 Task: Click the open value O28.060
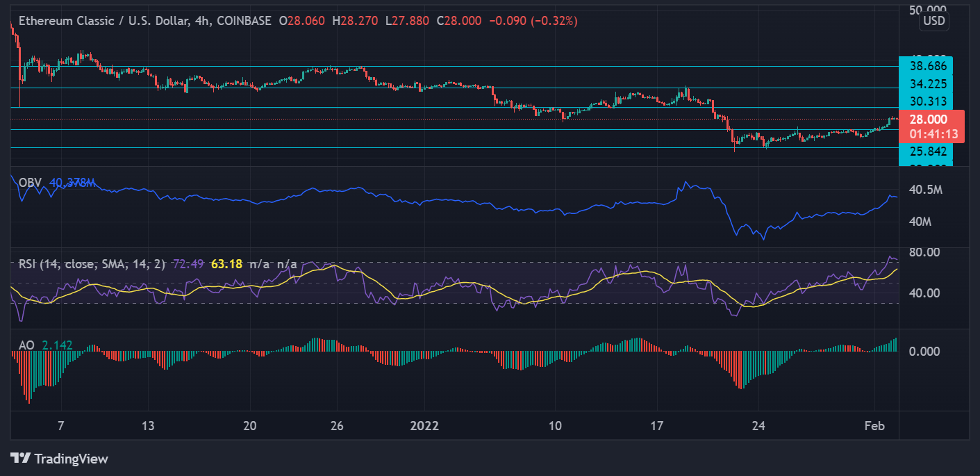302,21
